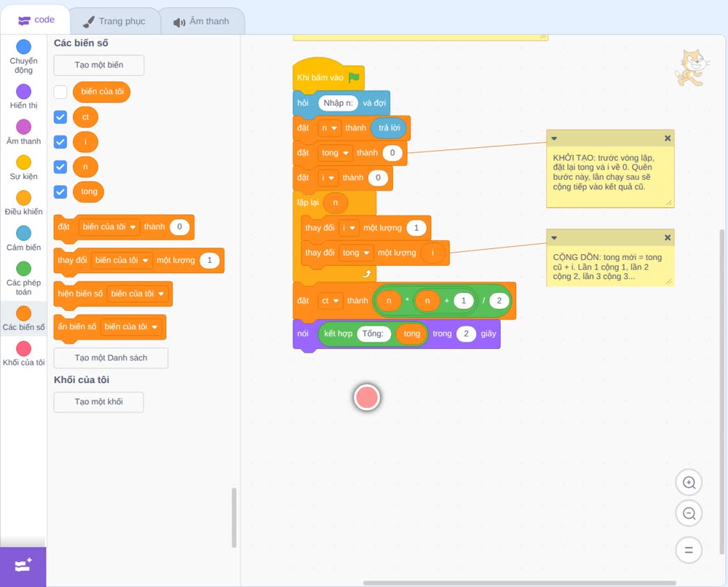The width and height of the screenshot is (728, 587).
Task: Open variable dropdown on palette 'thay đổi' block
Action: 122,260
